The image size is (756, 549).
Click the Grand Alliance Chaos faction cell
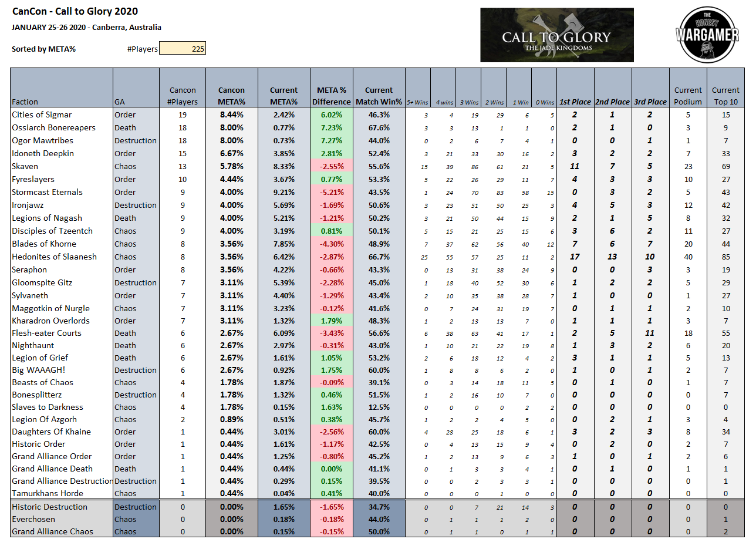click(52, 531)
